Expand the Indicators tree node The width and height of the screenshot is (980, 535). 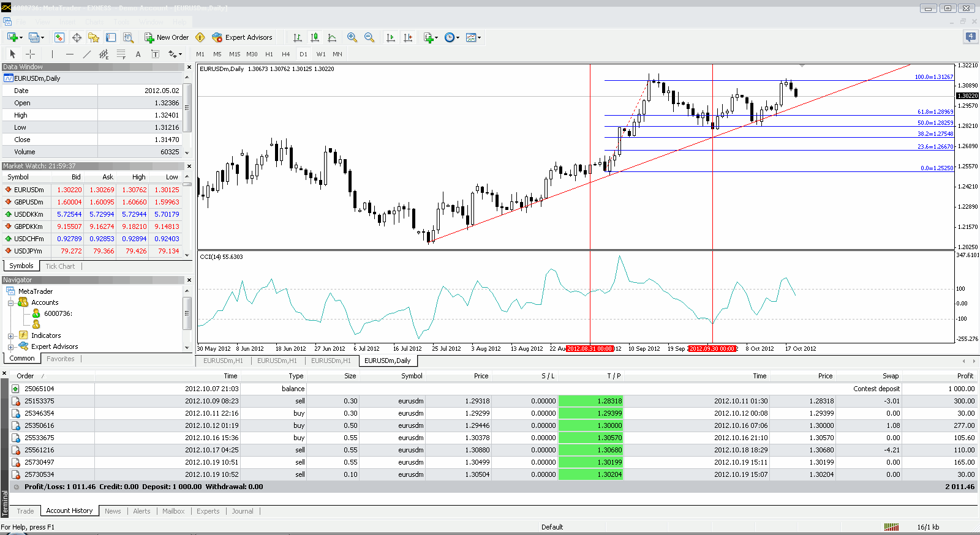click(x=10, y=336)
